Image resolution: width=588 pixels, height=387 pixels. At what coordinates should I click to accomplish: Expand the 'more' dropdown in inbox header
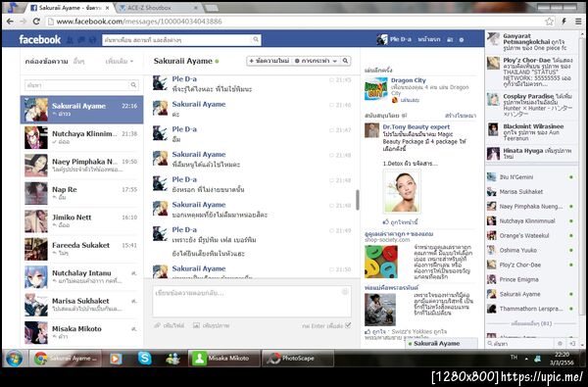[120, 61]
